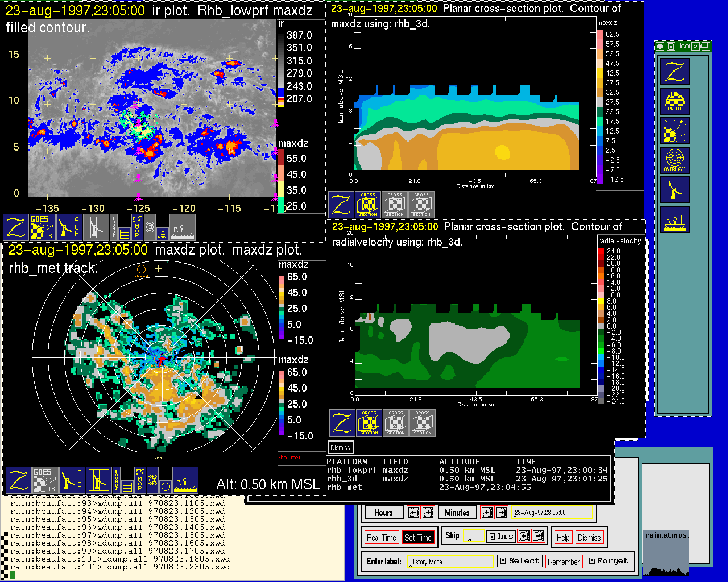Select the satellite icon in the icon bar
The image size is (728, 582).
coord(675,130)
